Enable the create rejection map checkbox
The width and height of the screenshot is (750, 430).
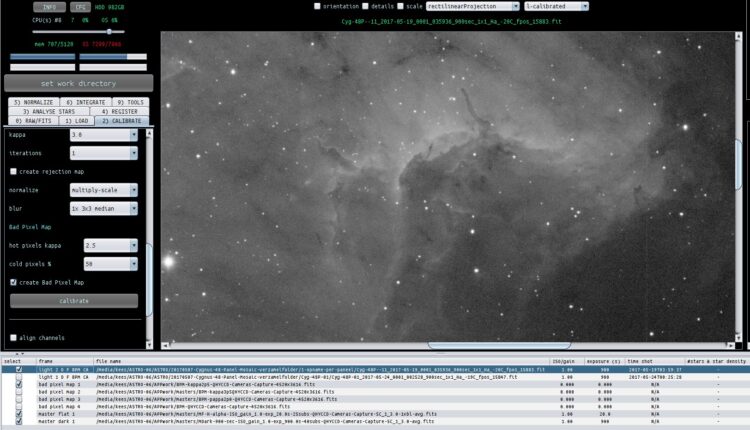click(x=13, y=171)
